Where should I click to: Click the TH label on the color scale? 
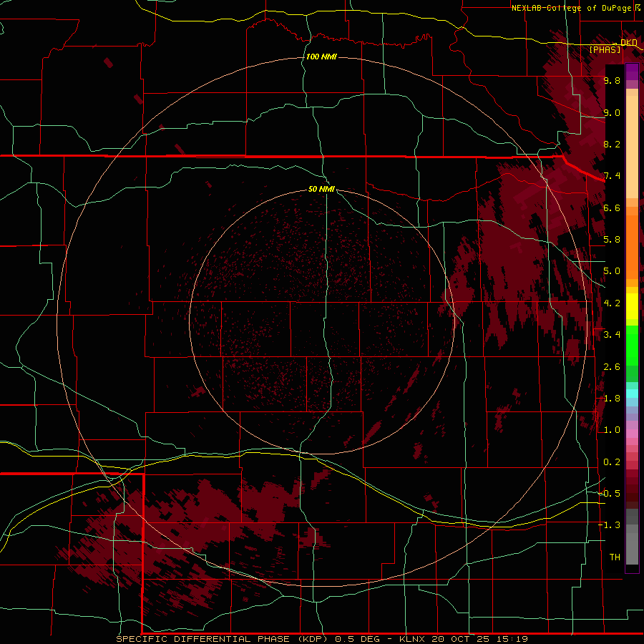point(615,557)
